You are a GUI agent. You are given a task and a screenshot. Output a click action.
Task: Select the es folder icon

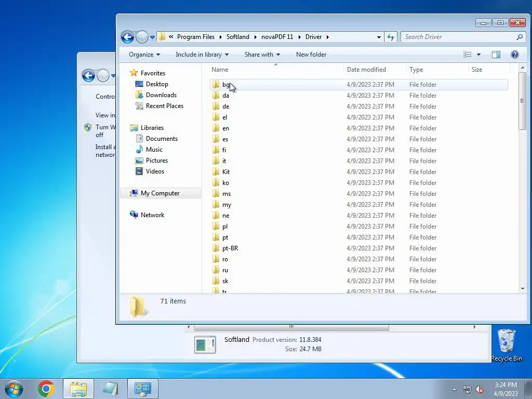pos(216,139)
